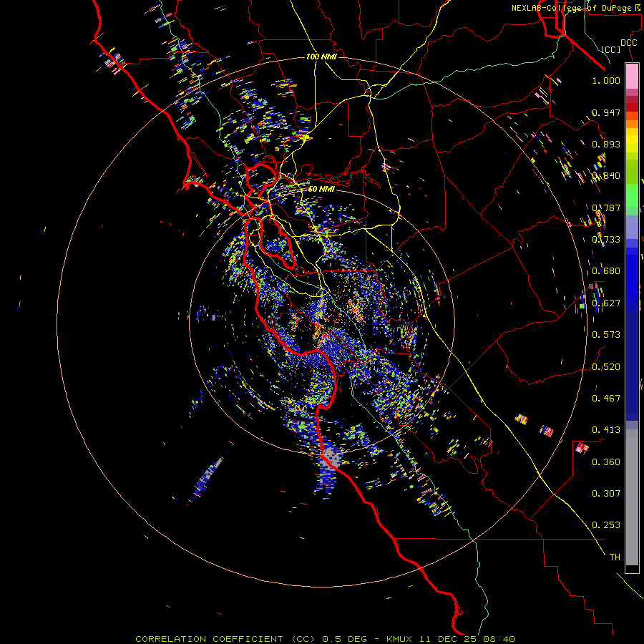
Task: Select the 1.000 legend value
Action: point(606,80)
